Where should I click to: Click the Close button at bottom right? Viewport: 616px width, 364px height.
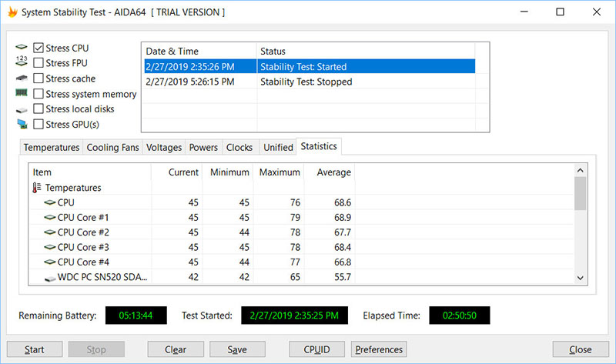point(581,349)
